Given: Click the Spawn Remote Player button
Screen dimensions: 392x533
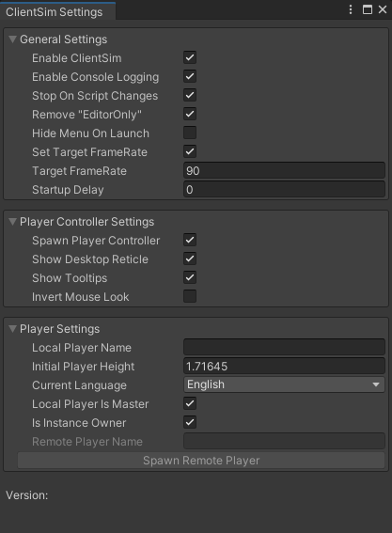Looking at the screenshot, I should pos(201,461).
